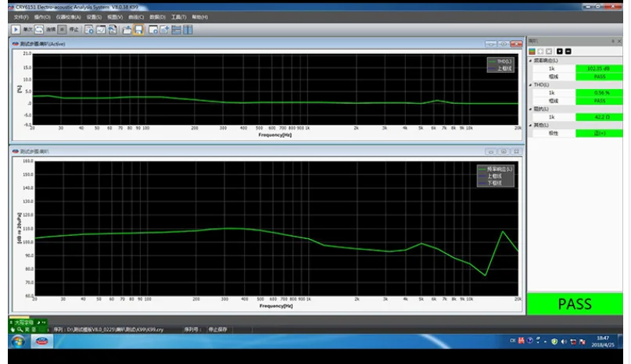Open the Windows Start button
Image resolution: width=631 pixels, height=364 pixels.
[16, 341]
